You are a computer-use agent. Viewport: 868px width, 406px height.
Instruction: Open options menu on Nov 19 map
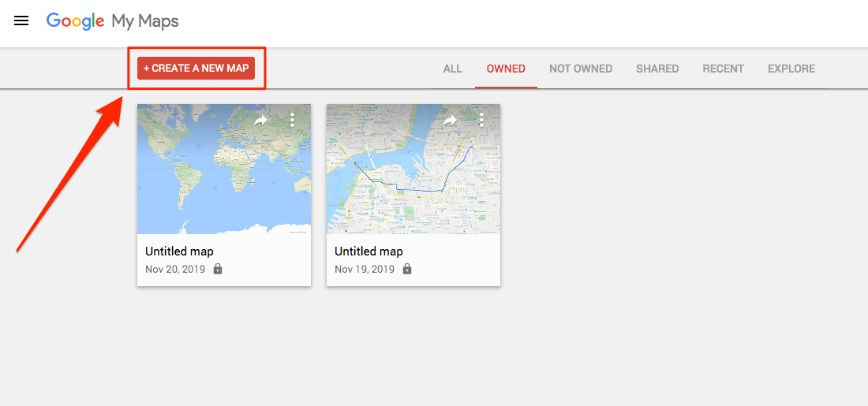tap(481, 120)
